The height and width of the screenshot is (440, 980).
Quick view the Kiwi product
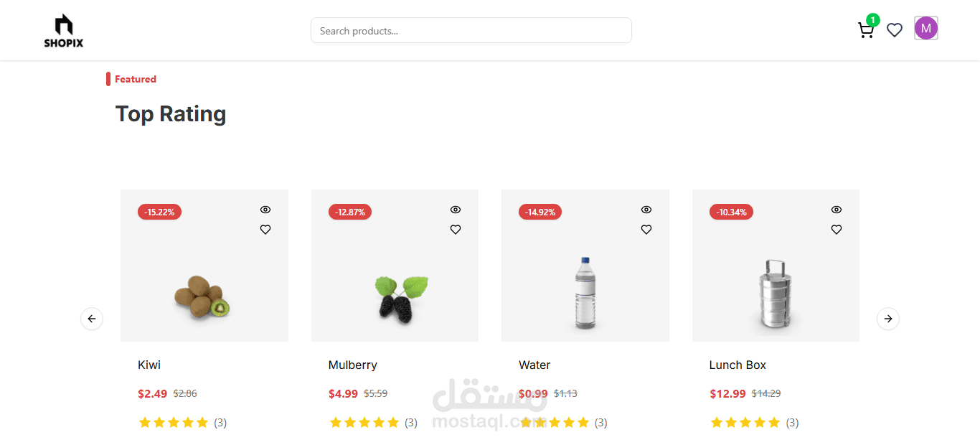(x=265, y=210)
